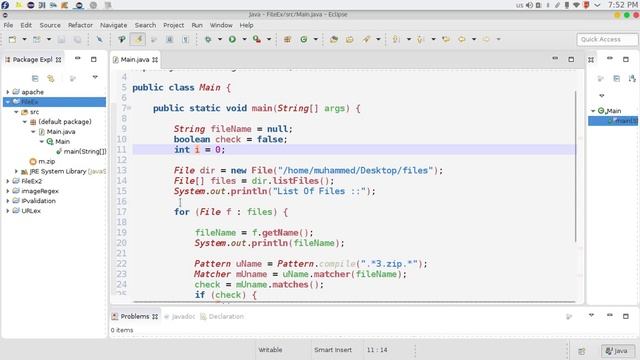Click the Run green play icon
This screenshot has width=640, height=360.
pos(232,39)
